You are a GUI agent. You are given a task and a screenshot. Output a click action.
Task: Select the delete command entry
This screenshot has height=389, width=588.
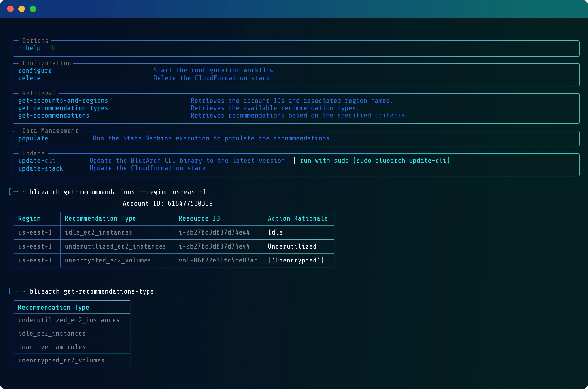[x=29, y=78]
